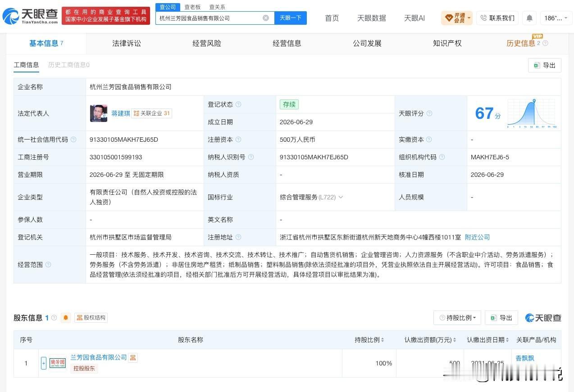The image size is (574, 392).
Task: Open legal representative 蒋建琪 link
Action: [x=121, y=113]
